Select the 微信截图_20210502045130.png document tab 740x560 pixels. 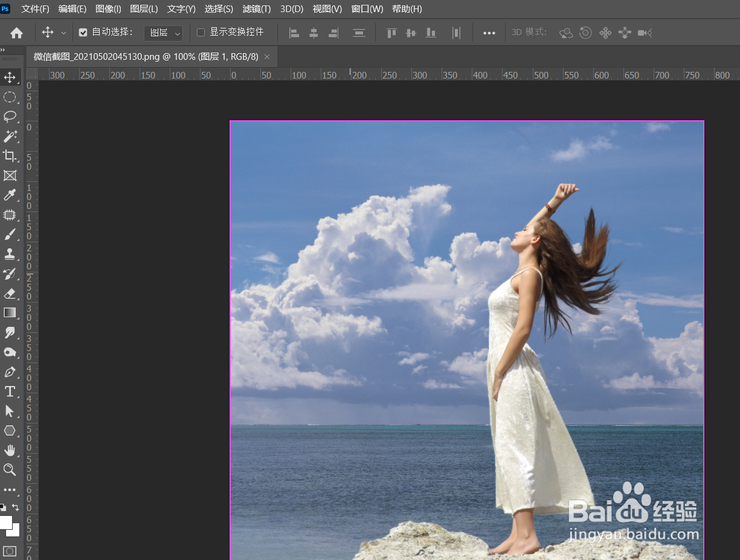[x=146, y=57]
